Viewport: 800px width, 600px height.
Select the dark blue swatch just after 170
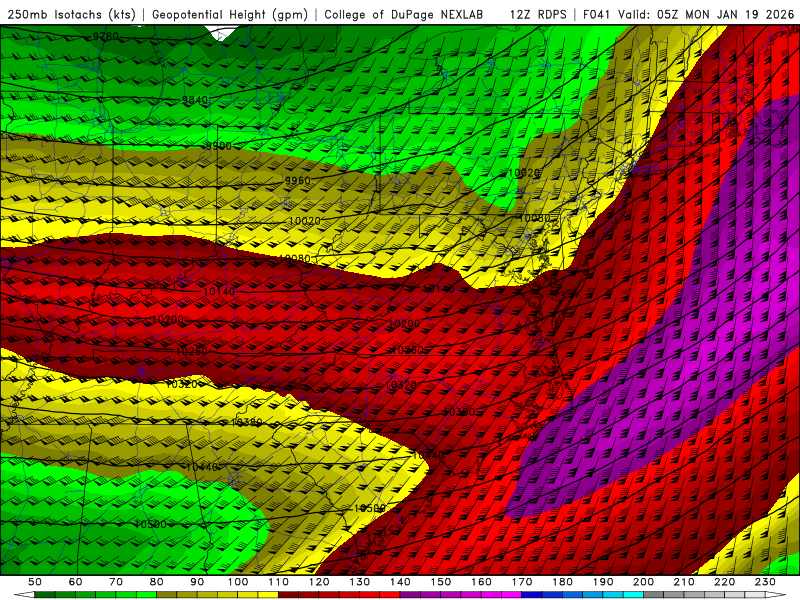532,595
